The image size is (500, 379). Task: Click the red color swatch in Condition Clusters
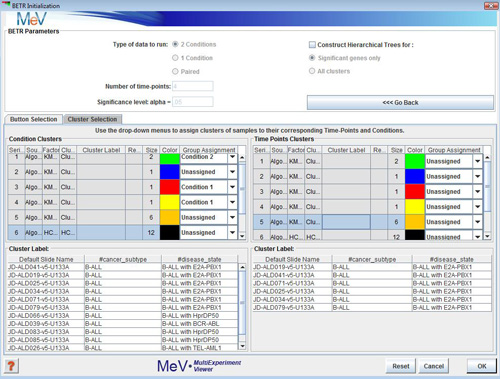[170, 187]
